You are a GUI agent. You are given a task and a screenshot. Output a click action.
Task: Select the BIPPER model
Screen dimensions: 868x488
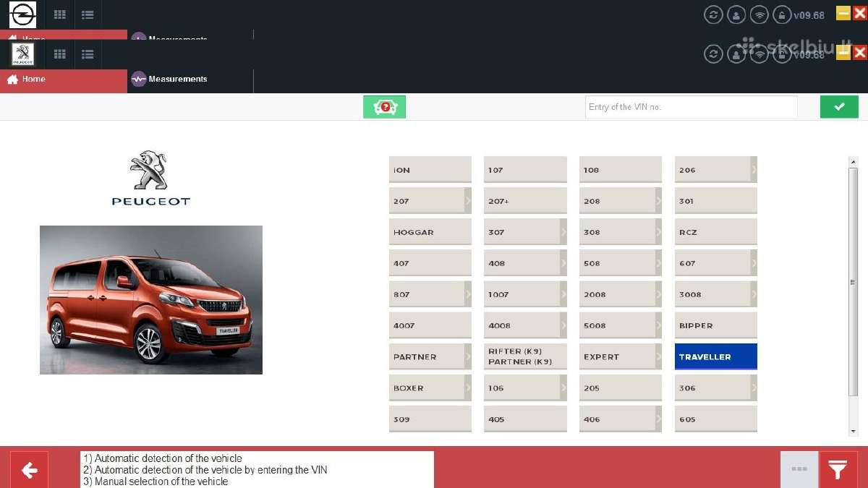pyautogui.click(x=716, y=325)
